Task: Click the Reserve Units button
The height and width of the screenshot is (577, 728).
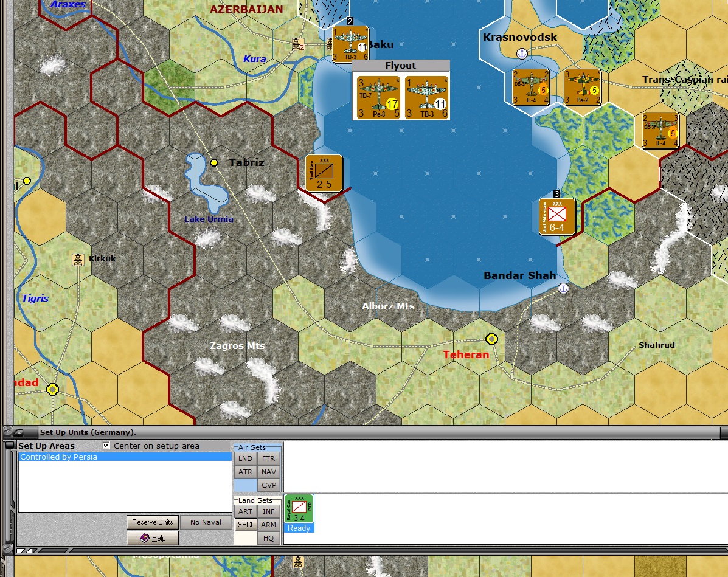Action: click(x=152, y=522)
